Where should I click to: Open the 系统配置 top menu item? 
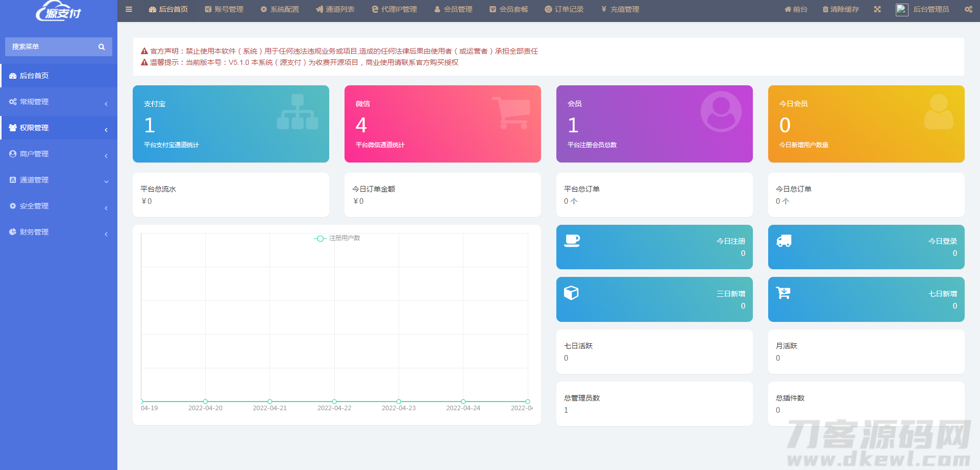tap(280, 9)
